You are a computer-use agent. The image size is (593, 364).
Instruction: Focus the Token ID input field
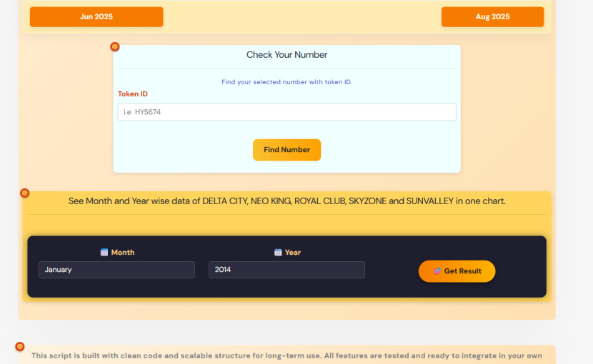point(286,112)
